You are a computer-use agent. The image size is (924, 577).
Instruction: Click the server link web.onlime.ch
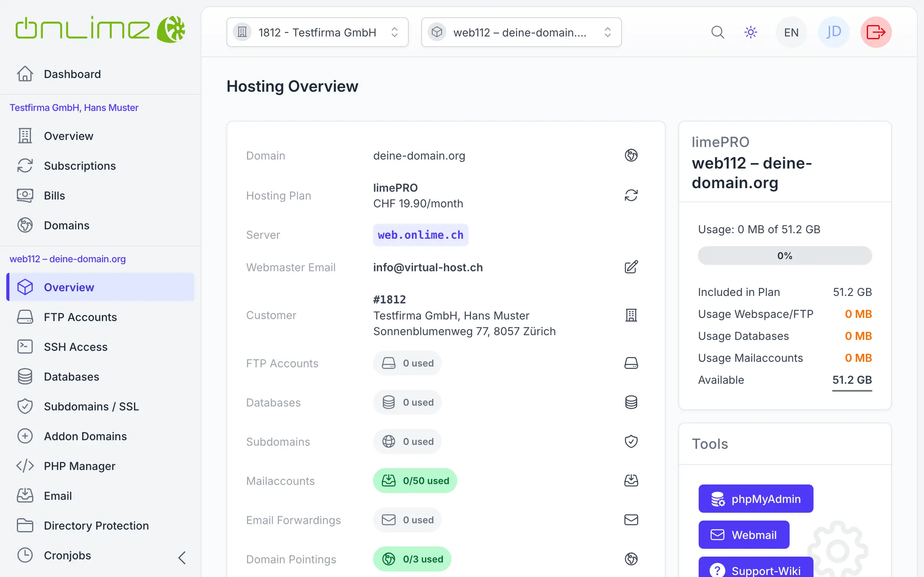420,235
